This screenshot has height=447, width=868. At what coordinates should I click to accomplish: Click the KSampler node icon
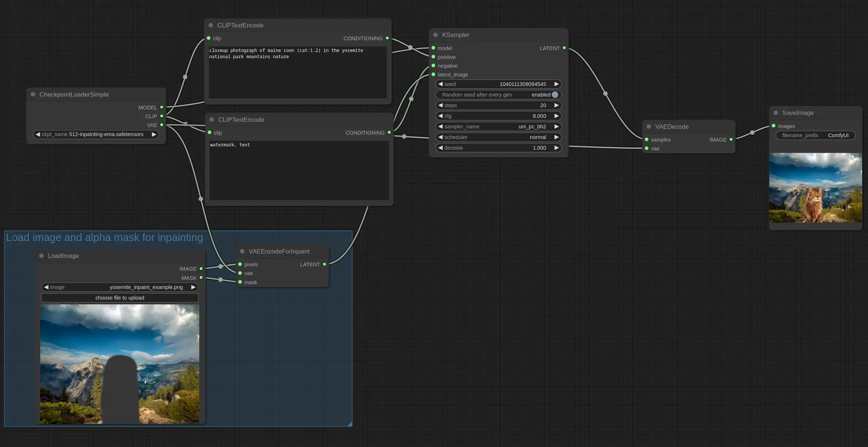pos(435,35)
